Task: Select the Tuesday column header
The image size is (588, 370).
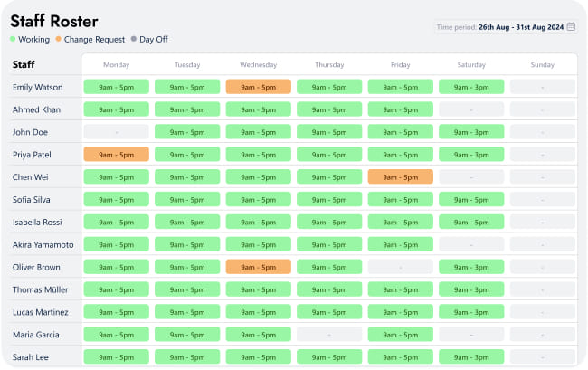Action: tap(187, 65)
